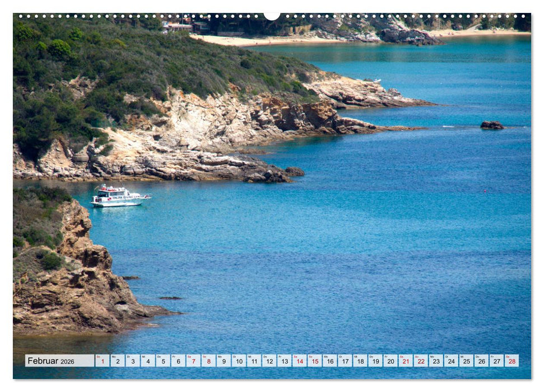Select the Sunday 8 date cell
This screenshot has width=544, height=392.
pos(209,361)
